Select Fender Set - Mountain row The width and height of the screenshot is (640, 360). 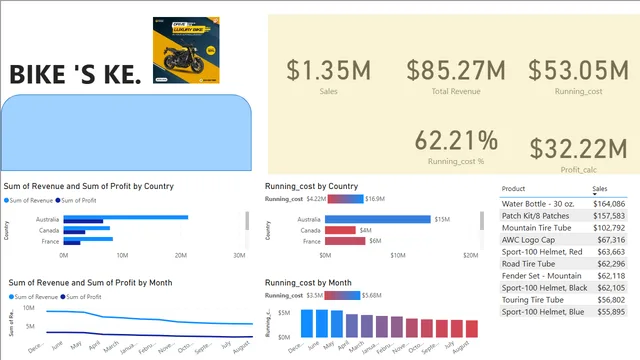pyautogui.click(x=563, y=276)
